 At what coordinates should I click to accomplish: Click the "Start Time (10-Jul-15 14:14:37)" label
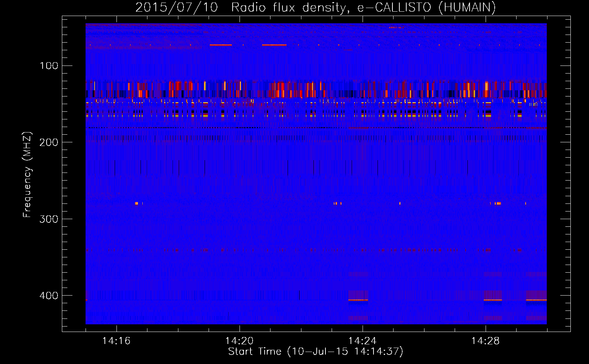316,352
